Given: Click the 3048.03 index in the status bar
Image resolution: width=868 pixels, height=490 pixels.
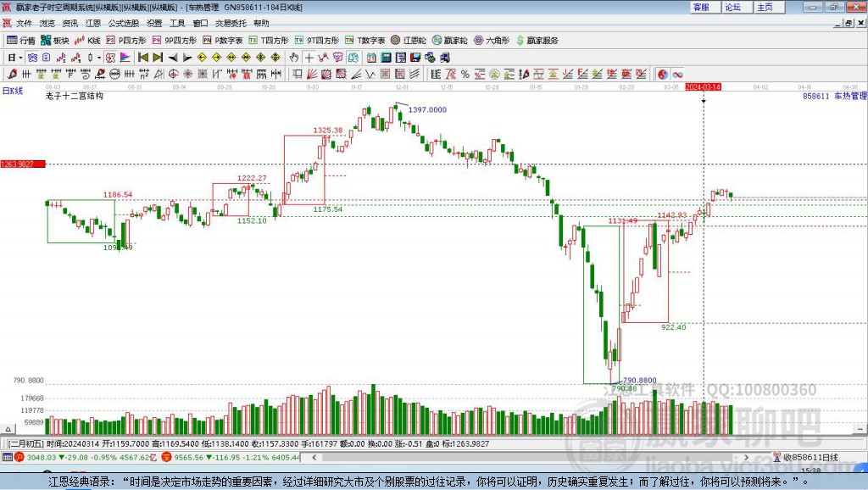Looking at the screenshot, I should tap(42, 457).
